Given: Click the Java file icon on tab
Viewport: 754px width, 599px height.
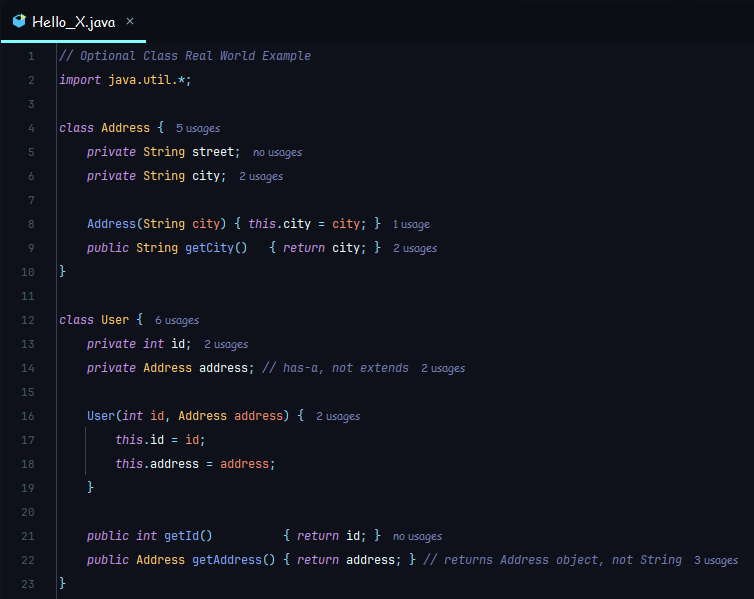Looking at the screenshot, I should point(19,21).
